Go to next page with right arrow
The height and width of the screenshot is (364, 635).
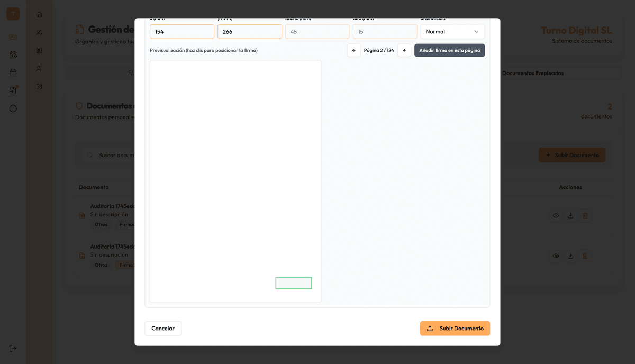tap(404, 50)
